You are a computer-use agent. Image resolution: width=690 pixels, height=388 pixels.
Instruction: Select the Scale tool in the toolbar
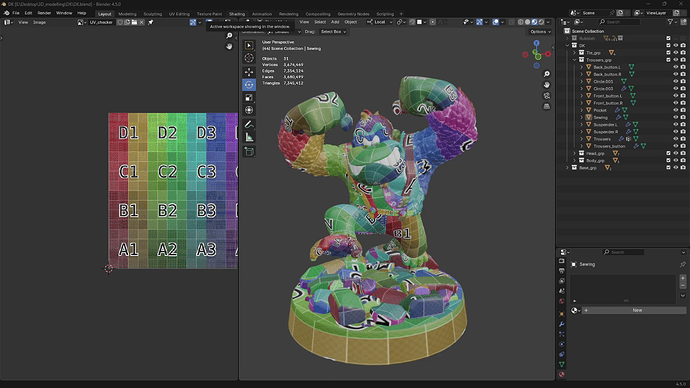click(x=249, y=98)
